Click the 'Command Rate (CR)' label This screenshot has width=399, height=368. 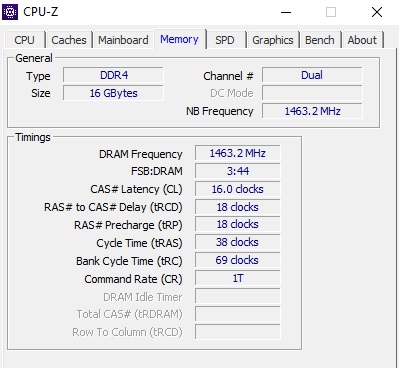pos(133,279)
